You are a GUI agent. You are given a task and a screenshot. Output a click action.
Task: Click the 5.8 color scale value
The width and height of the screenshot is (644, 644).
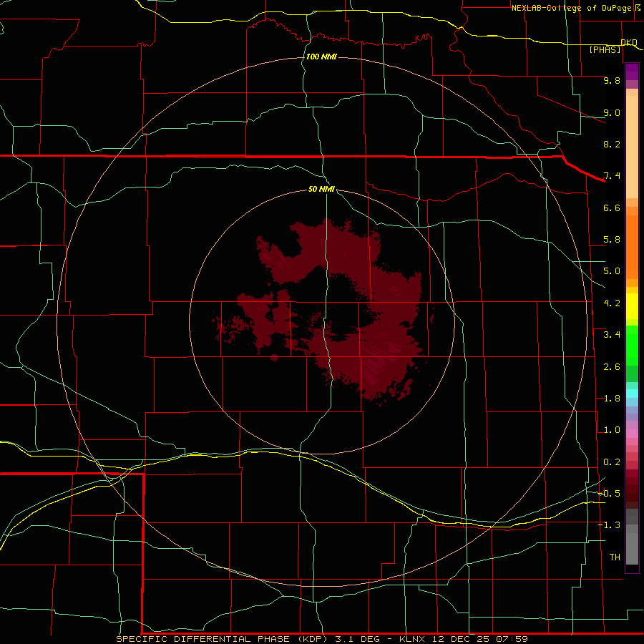point(612,240)
